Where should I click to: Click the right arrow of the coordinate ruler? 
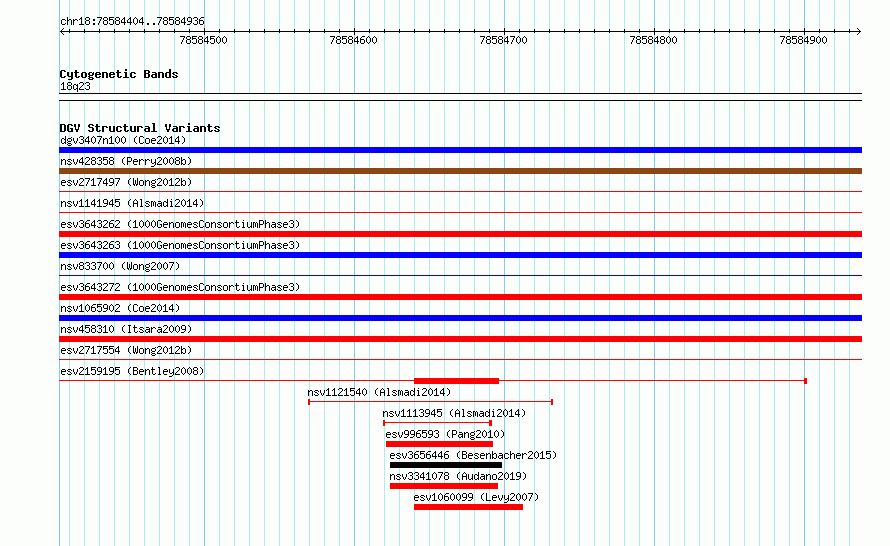click(858, 32)
